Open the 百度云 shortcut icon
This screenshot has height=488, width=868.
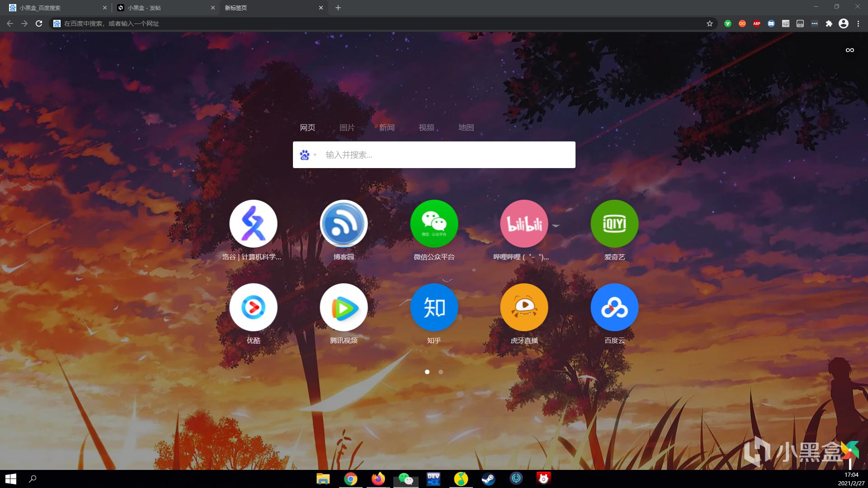614,307
